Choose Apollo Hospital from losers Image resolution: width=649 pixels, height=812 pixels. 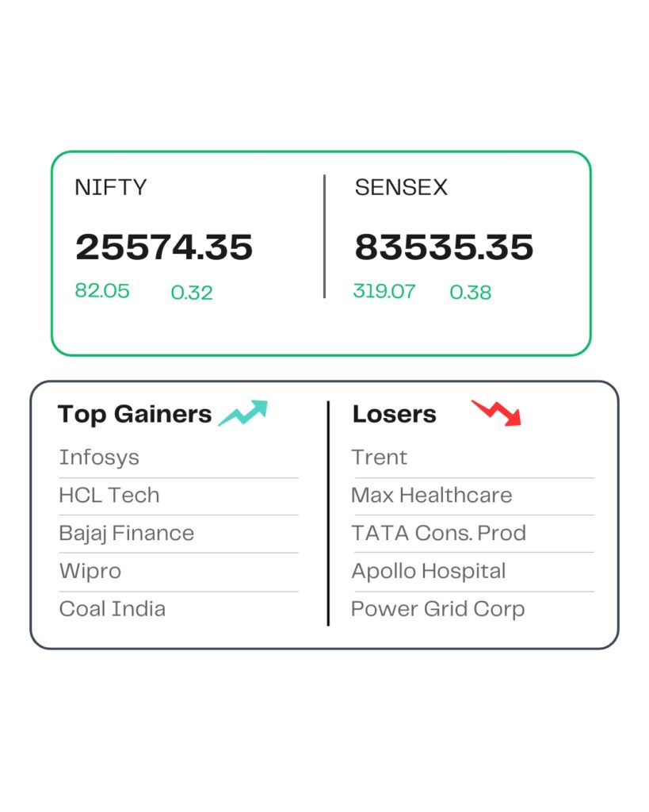pos(429,572)
